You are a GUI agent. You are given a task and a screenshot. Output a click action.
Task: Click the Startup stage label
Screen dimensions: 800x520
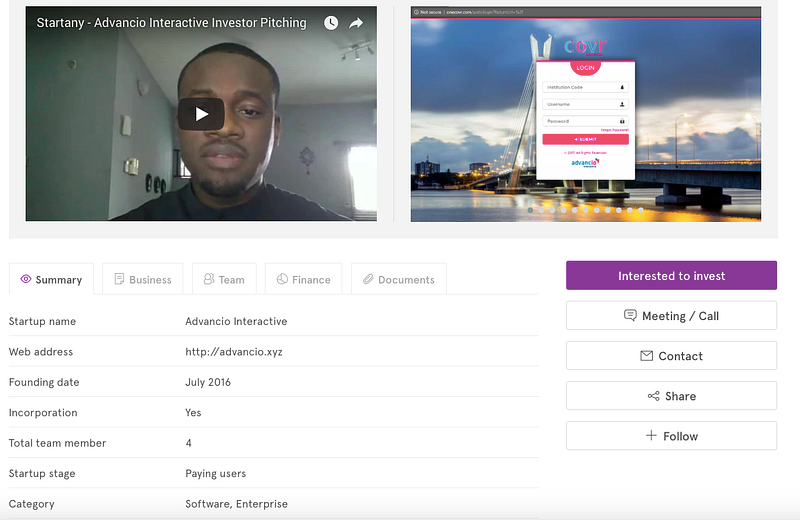click(42, 474)
